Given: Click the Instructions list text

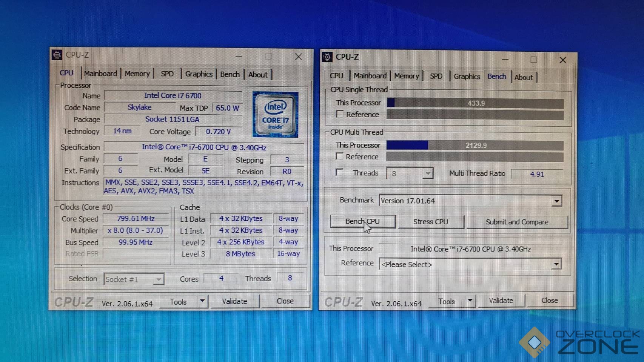Looking at the screenshot, I should coord(204,187).
